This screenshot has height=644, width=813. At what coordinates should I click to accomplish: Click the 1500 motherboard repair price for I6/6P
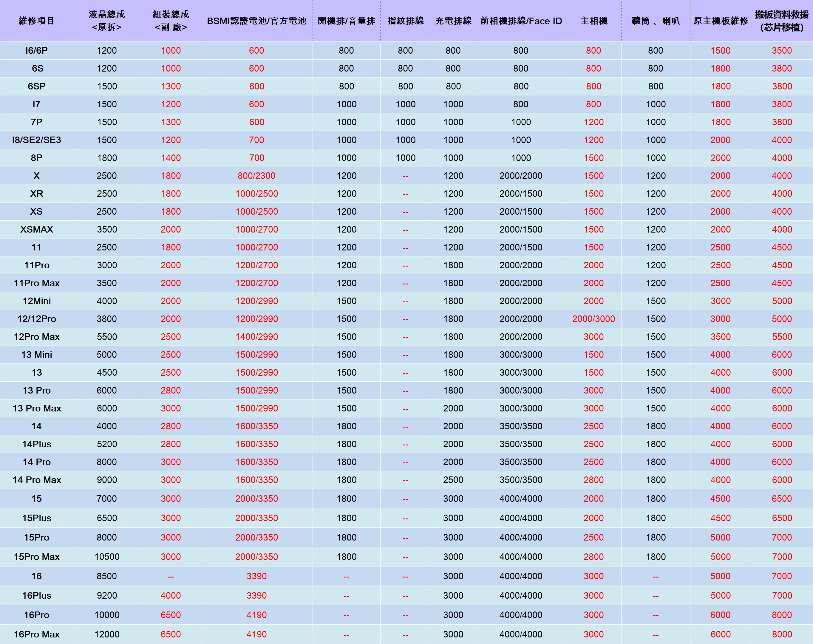(721, 50)
